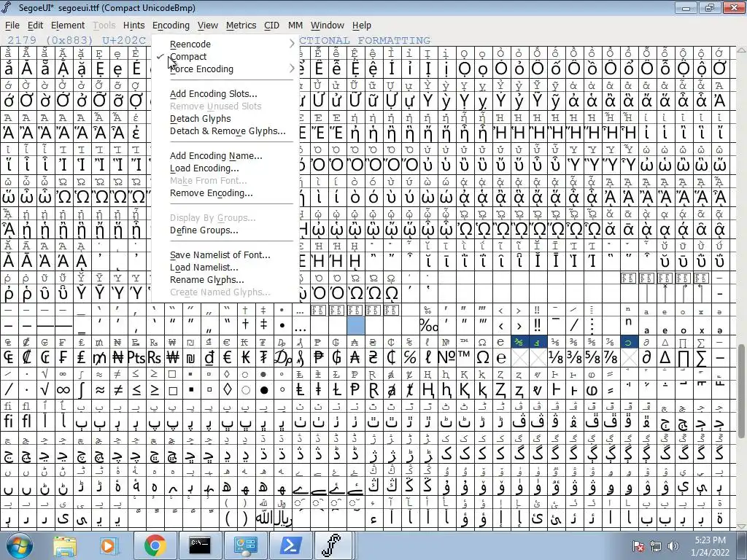This screenshot has width=747, height=560.
Task: Select the integral ∫ glyph cell
Action: pos(82,390)
